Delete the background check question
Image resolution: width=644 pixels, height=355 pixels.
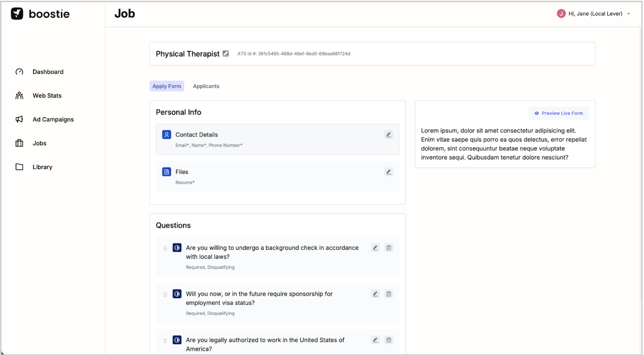[x=389, y=248]
